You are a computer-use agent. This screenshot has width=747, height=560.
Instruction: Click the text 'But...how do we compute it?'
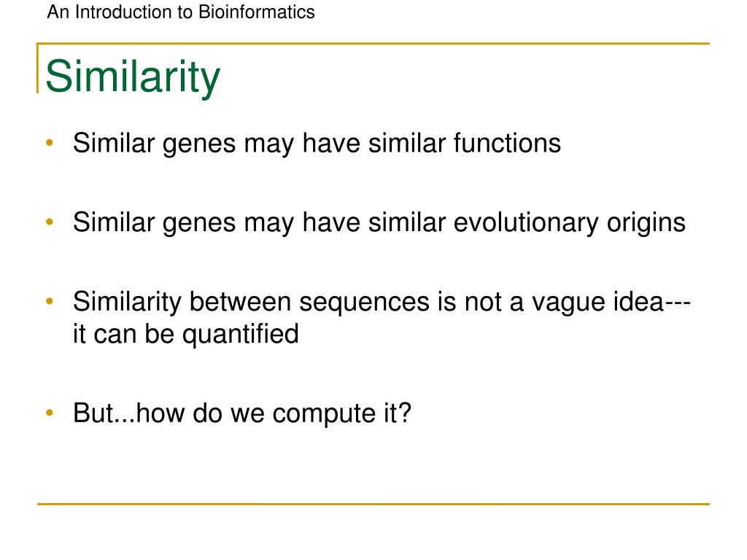(x=242, y=413)
